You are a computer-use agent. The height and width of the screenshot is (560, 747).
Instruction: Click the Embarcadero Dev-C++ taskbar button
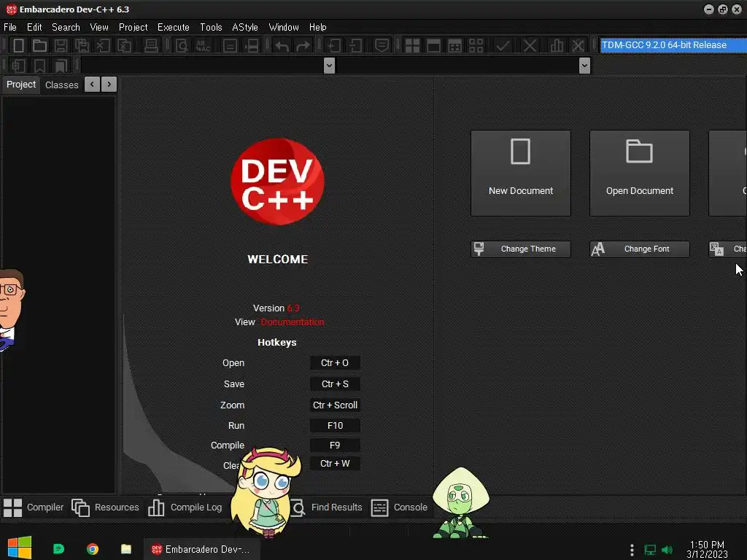click(201, 549)
